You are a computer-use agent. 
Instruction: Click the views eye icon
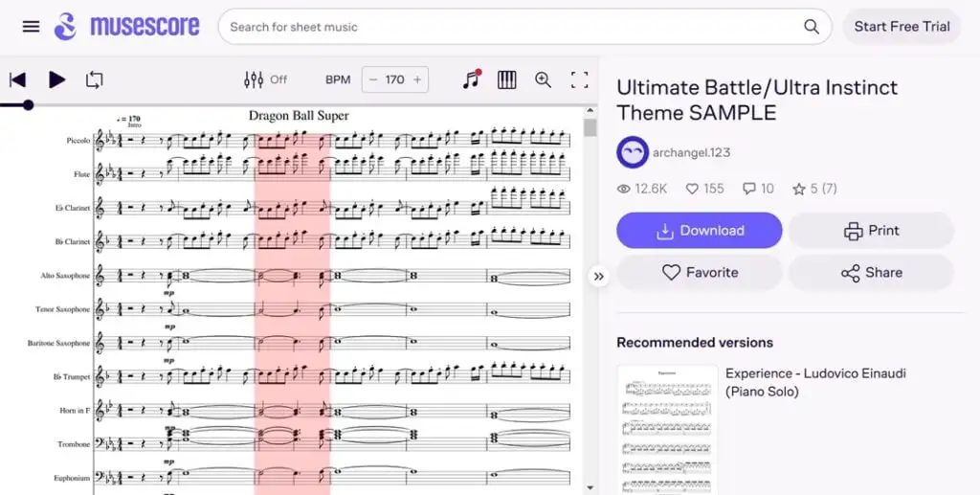click(x=623, y=189)
